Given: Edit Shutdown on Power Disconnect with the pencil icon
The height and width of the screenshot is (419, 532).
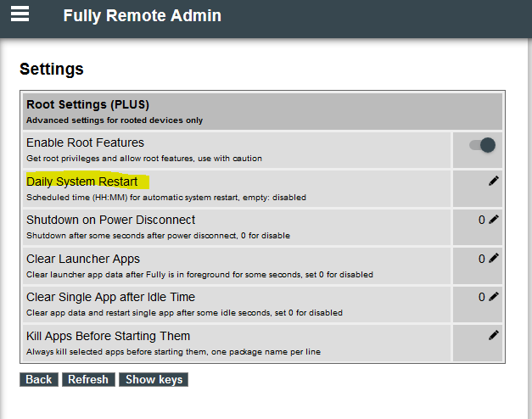Looking at the screenshot, I should 494,220.
